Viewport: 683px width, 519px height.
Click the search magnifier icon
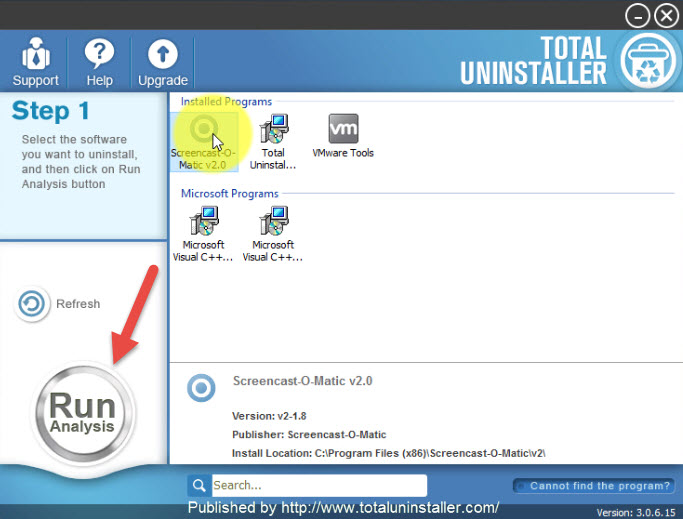point(199,485)
